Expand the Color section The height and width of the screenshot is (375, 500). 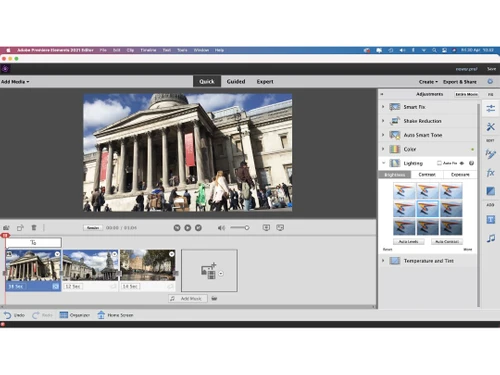point(383,149)
